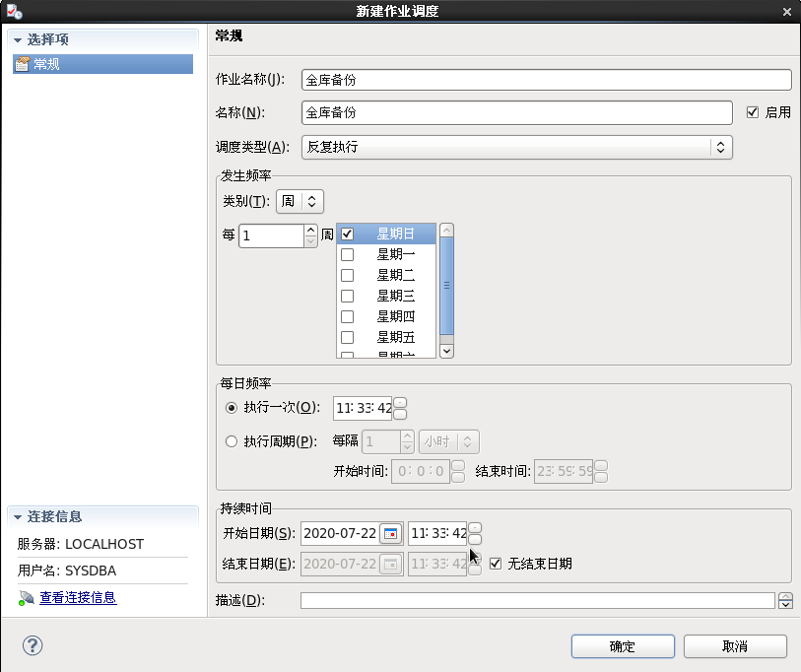The width and height of the screenshot is (801, 672).
Task: Select 执行周期 radio button
Action: tap(232, 441)
